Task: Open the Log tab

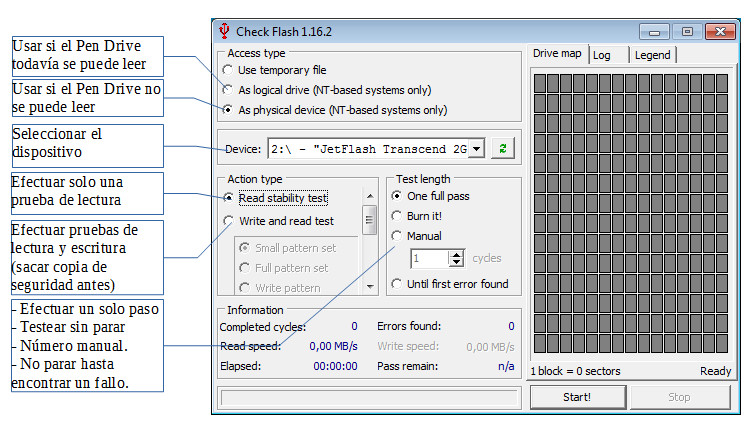Action: (x=608, y=55)
